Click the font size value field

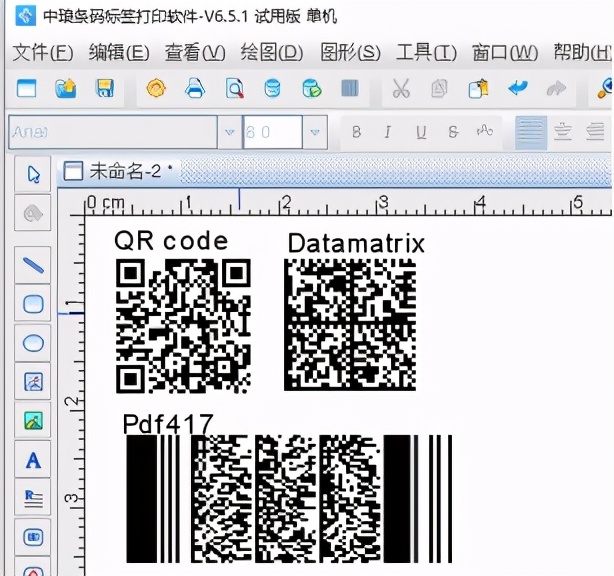click(273, 132)
